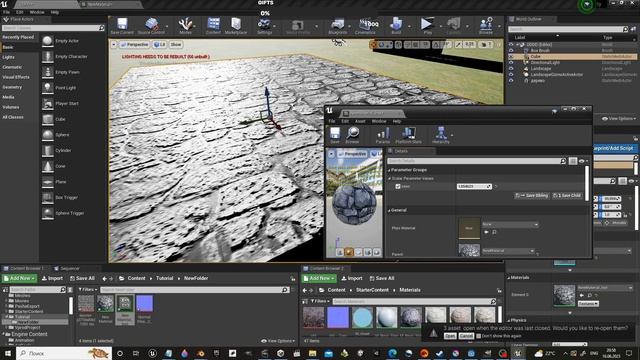Check "Don't show this again" in notification
Screen dimensions: 640x360
pyautogui.click(x=479, y=336)
